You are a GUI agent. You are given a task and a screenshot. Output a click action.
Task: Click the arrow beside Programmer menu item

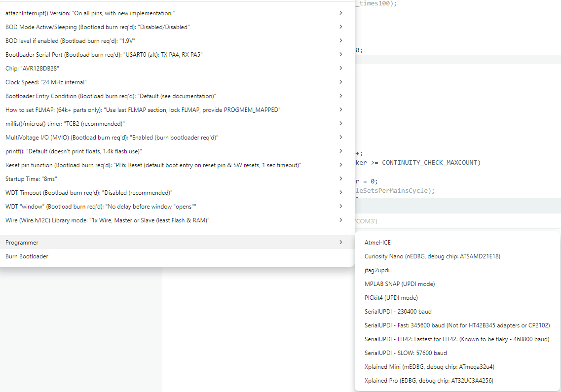click(x=340, y=242)
